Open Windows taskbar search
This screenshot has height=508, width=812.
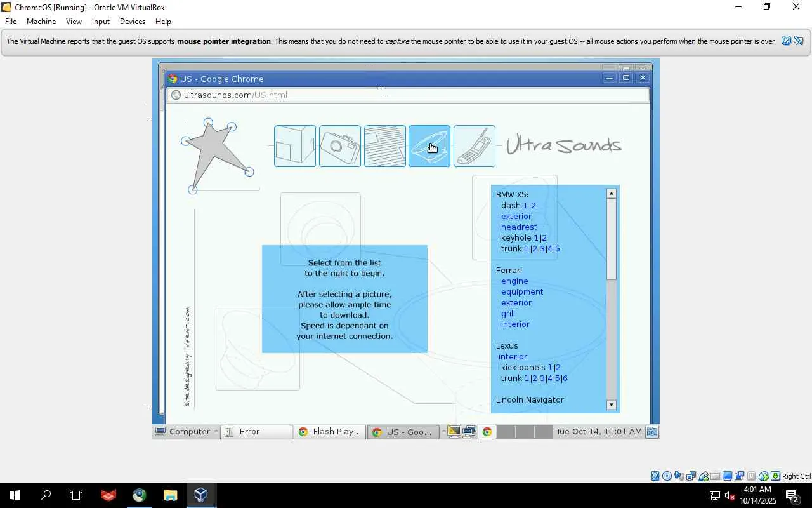pyautogui.click(x=46, y=495)
